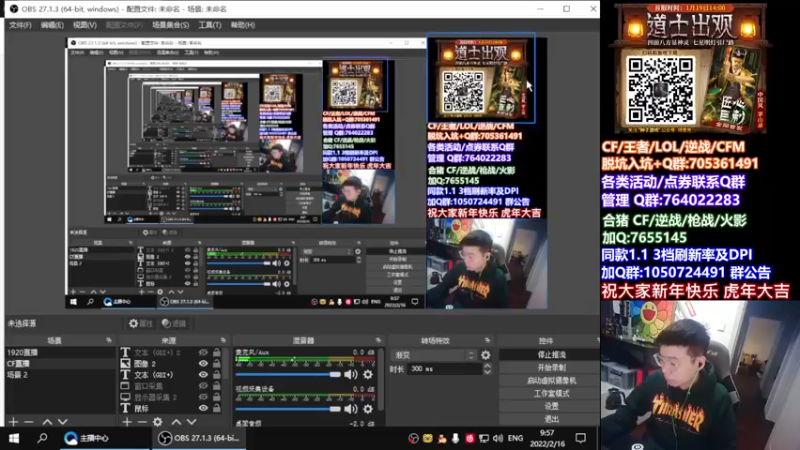Image resolution: width=800 pixels, height=450 pixels.
Task: Open the red NetEase music tray icon
Action: coord(469,438)
